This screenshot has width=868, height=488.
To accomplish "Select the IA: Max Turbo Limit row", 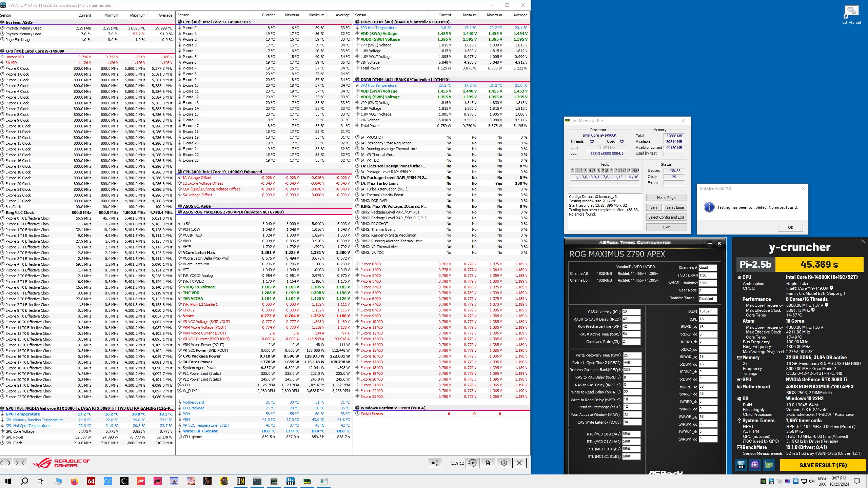I will point(442,183).
